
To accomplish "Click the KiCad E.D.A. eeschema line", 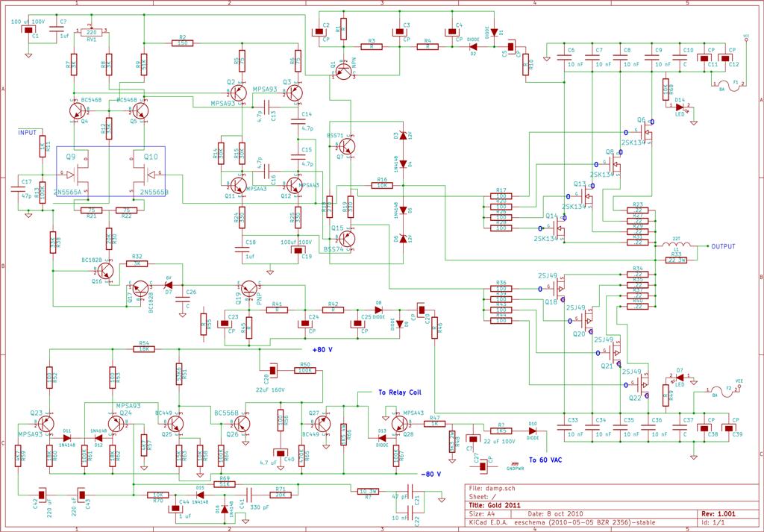I will 563,522.
